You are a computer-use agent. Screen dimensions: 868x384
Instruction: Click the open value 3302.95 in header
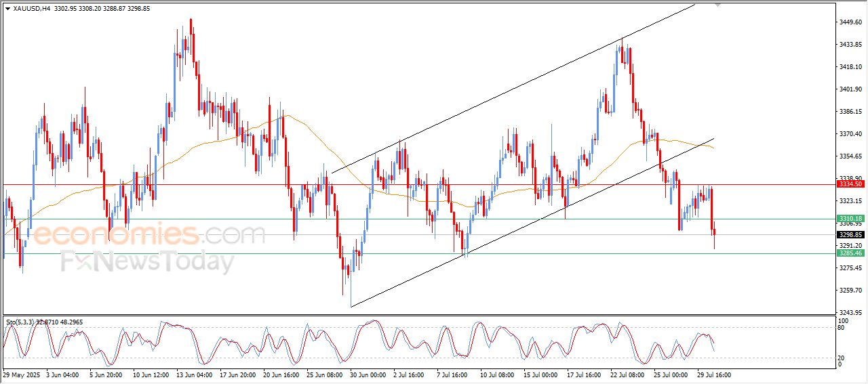(66, 9)
